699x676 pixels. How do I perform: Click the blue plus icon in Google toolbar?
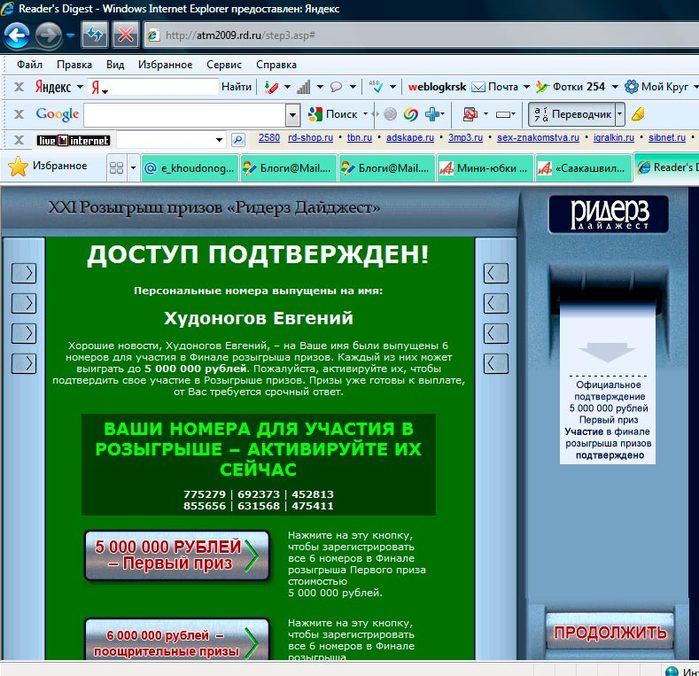432,115
